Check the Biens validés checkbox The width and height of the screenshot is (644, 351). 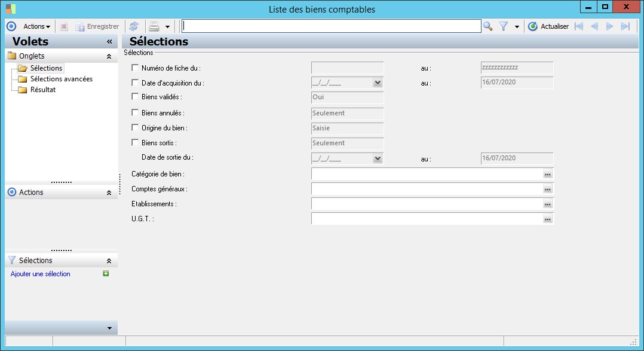[x=135, y=97]
